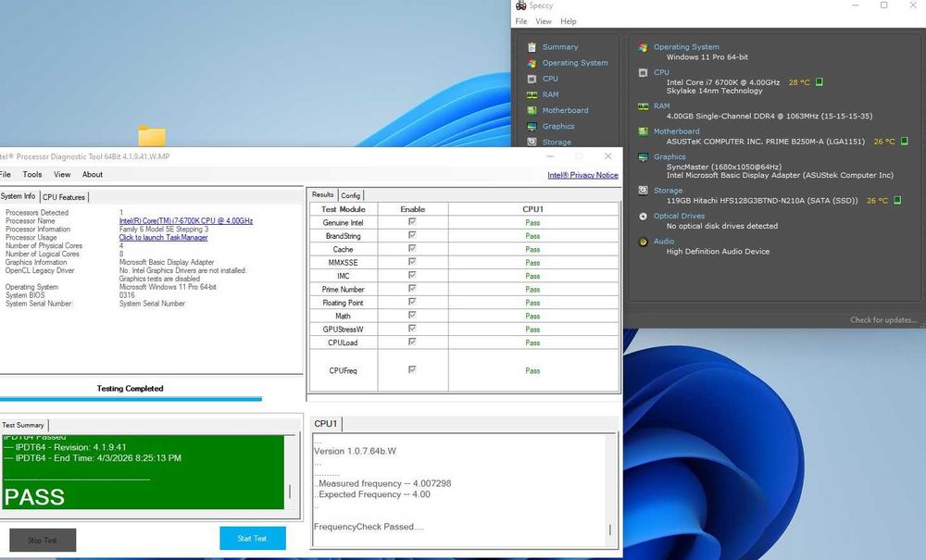Click the Test Summary panel scrollbar
Image resolution: width=926 pixels, height=560 pixels.
pos(289,471)
